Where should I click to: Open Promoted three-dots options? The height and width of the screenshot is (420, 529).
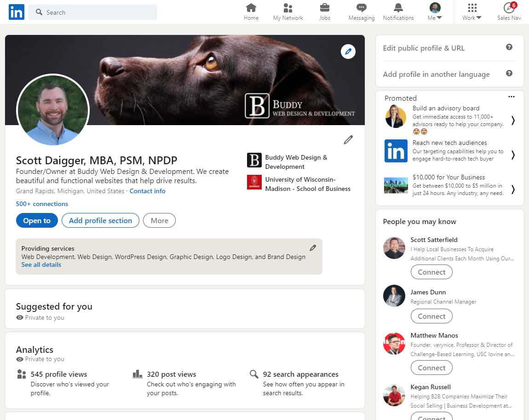coord(512,97)
